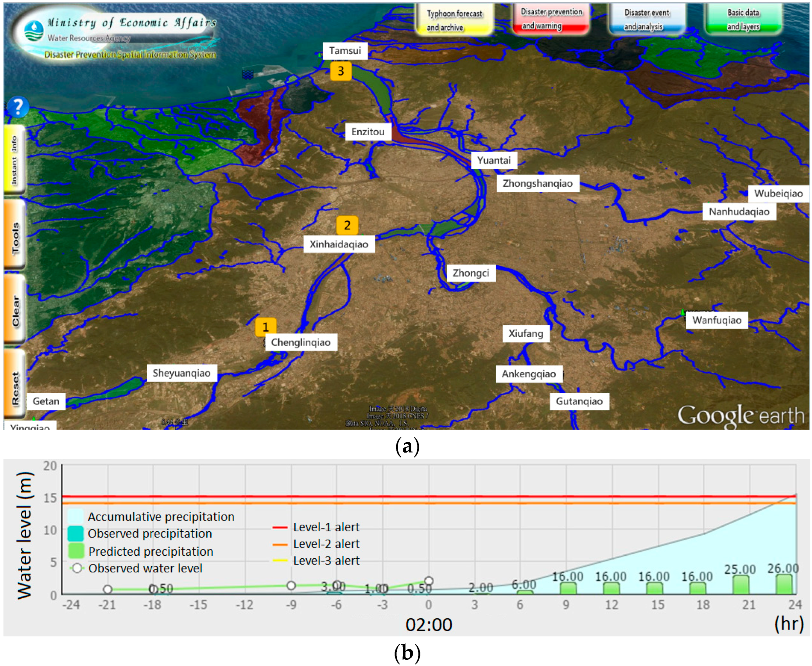Click the Level-1 alert legend entry
Image resolution: width=812 pixels, height=666 pixels.
coord(316,527)
